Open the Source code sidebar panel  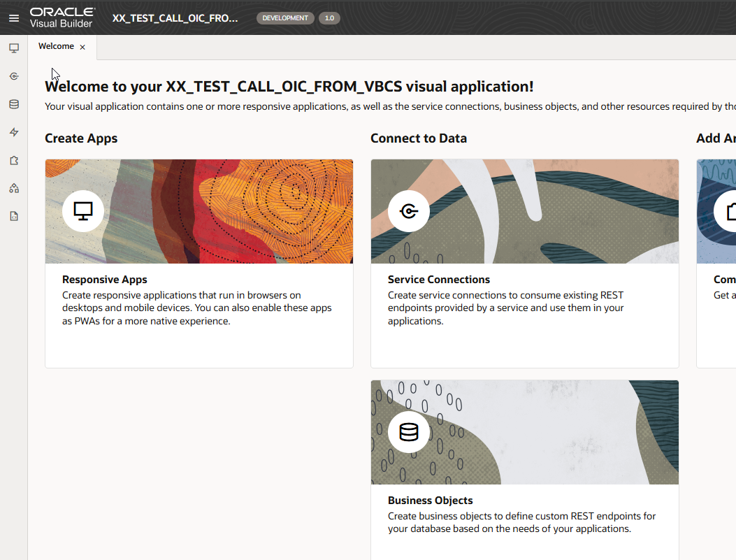pyautogui.click(x=14, y=215)
